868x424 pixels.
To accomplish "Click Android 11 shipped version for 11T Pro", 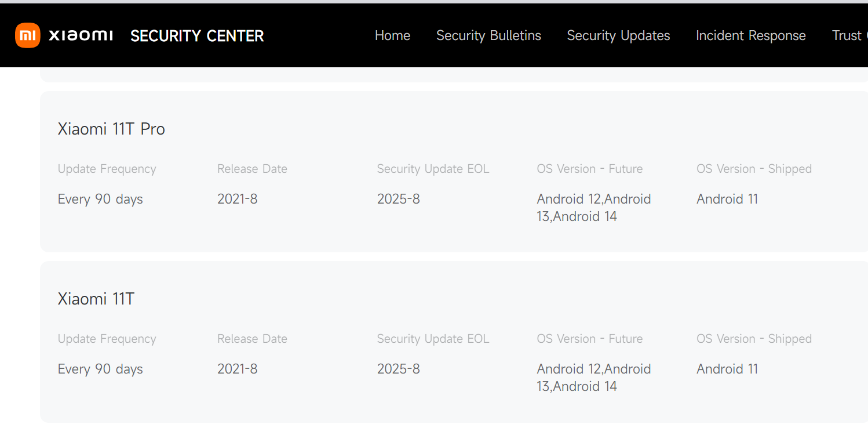I will (x=727, y=199).
